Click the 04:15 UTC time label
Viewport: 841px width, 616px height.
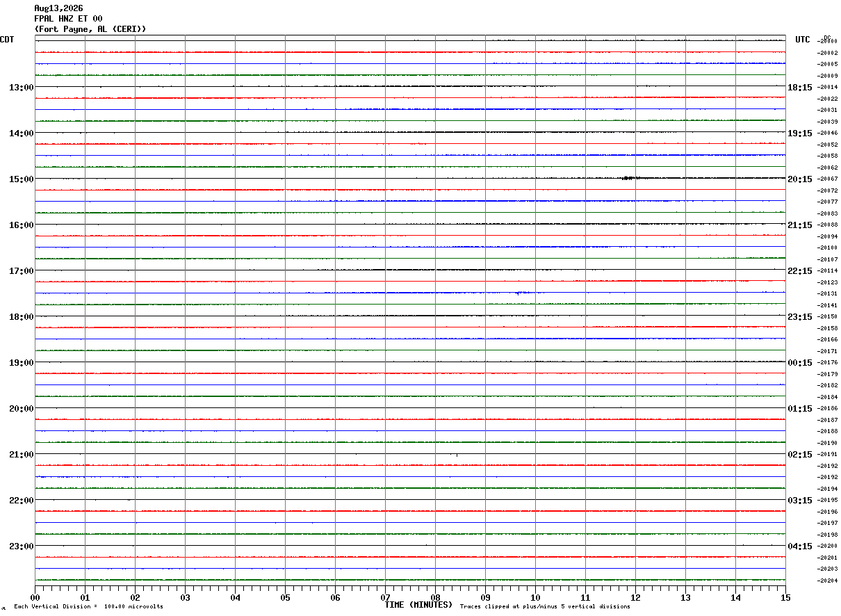coord(799,546)
